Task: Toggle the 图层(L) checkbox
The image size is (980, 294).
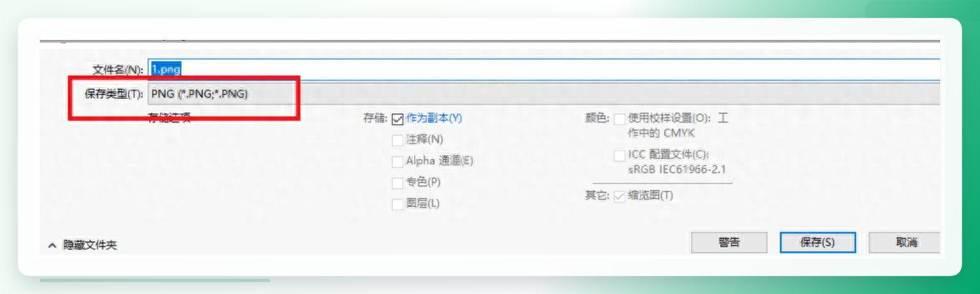Action: point(397,204)
